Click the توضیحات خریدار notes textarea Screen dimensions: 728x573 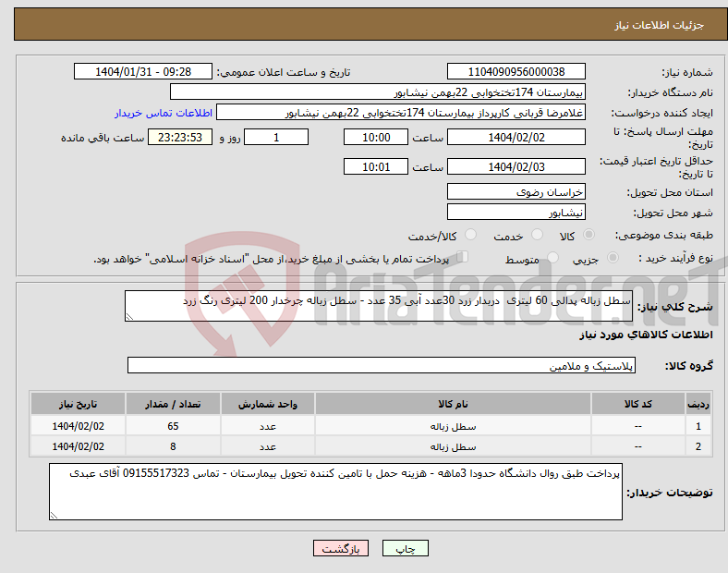335,492
